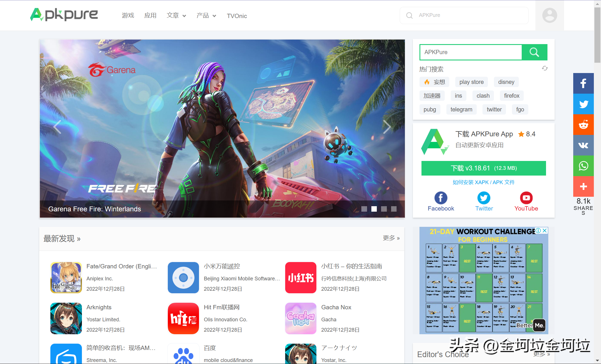Click the green search magnifier button

(534, 52)
